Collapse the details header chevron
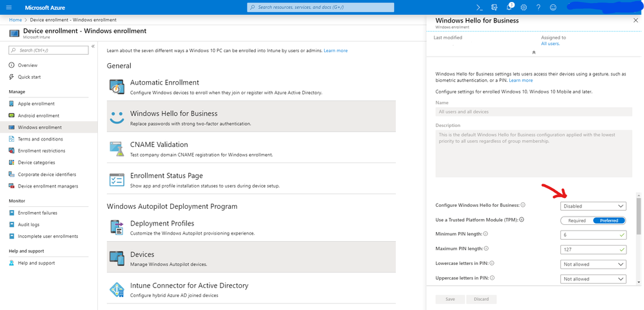Viewport: 644px width, 310px height. [534, 53]
